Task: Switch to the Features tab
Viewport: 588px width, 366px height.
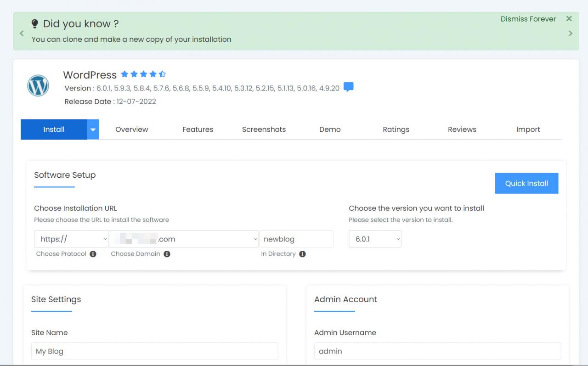Action: point(198,130)
